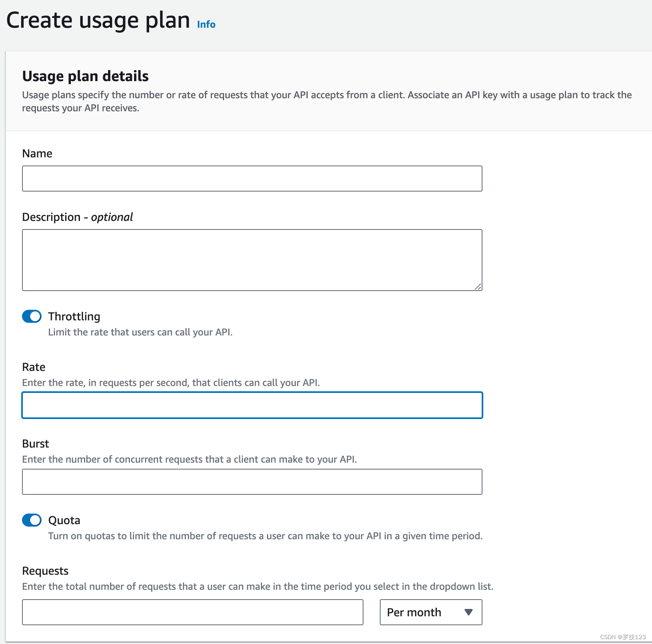The height and width of the screenshot is (644, 652).
Task: Open the Per month period dropdown
Action: (x=431, y=612)
